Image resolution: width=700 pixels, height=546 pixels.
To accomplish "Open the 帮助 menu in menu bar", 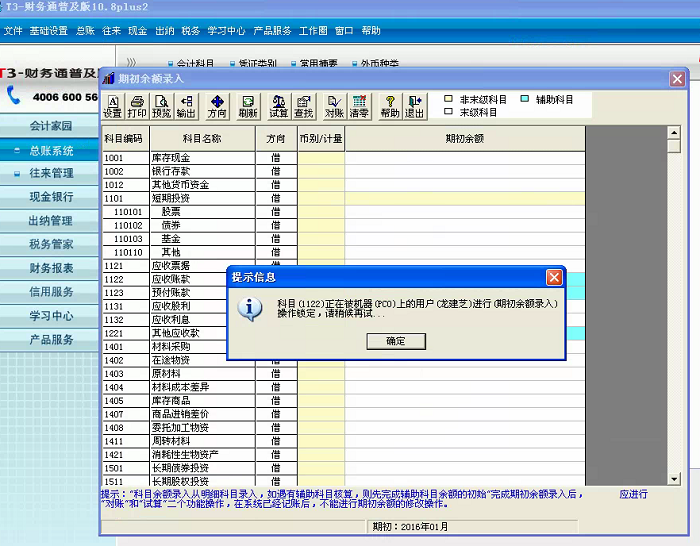I will [x=371, y=31].
